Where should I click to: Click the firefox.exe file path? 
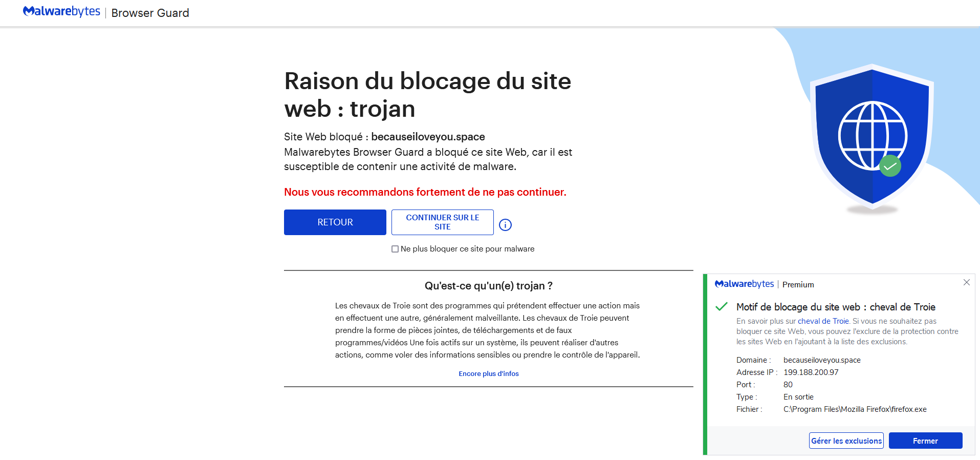[x=855, y=409]
